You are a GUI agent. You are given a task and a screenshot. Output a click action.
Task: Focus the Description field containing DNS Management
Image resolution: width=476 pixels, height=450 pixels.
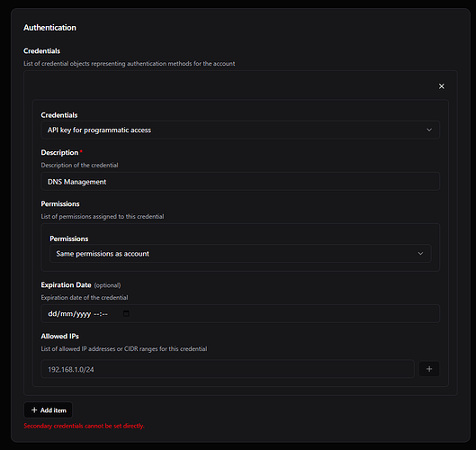point(240,182)
